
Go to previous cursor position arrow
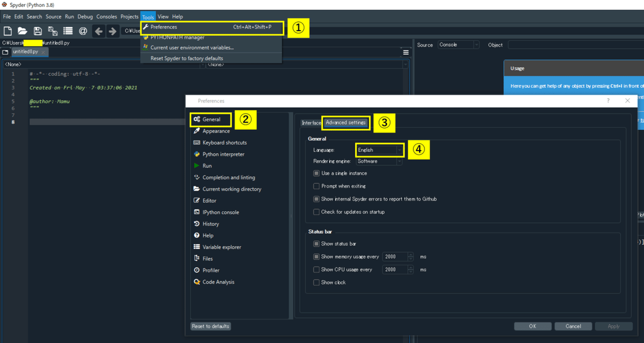pos(99,31)
